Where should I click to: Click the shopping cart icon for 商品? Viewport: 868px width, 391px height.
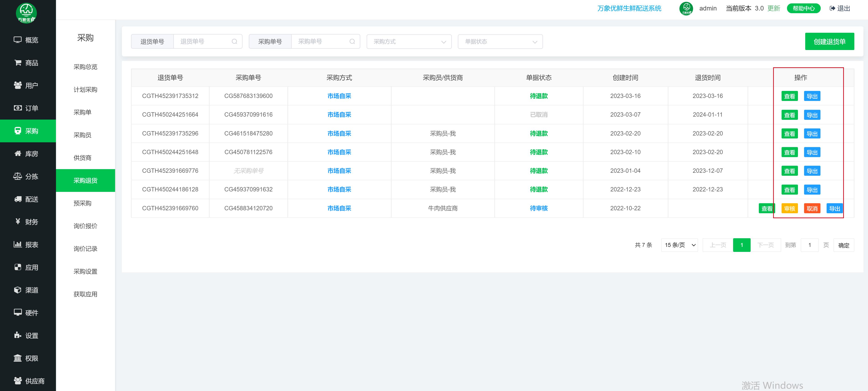click(18, 63)
